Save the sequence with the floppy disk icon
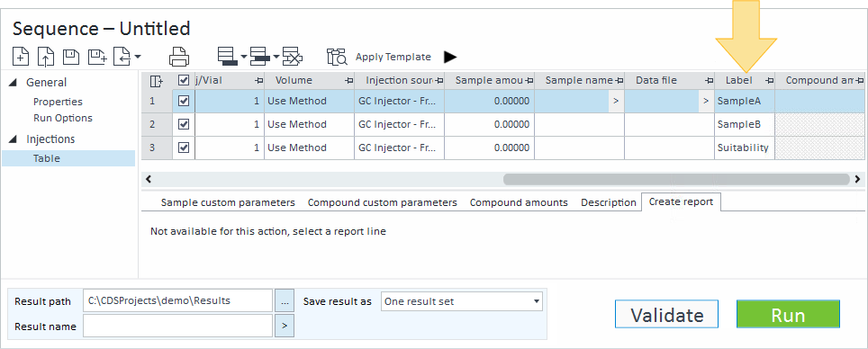The image size is (868, 349). click(x=71, y=57)
